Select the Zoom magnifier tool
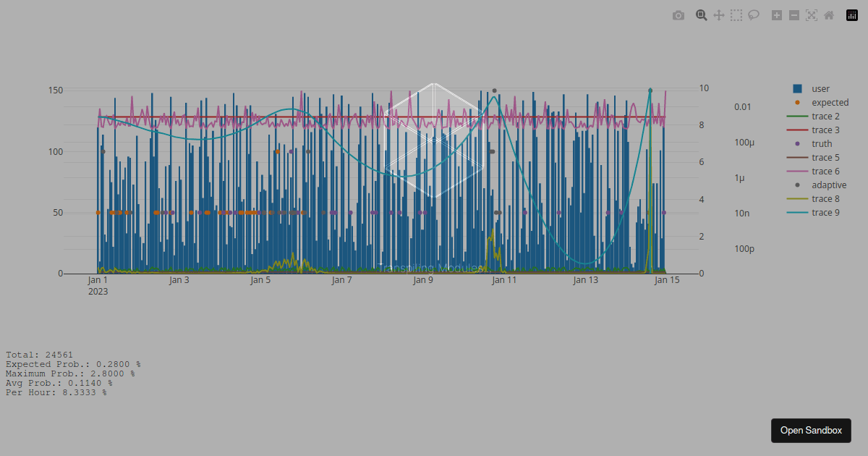 point(701,15)
